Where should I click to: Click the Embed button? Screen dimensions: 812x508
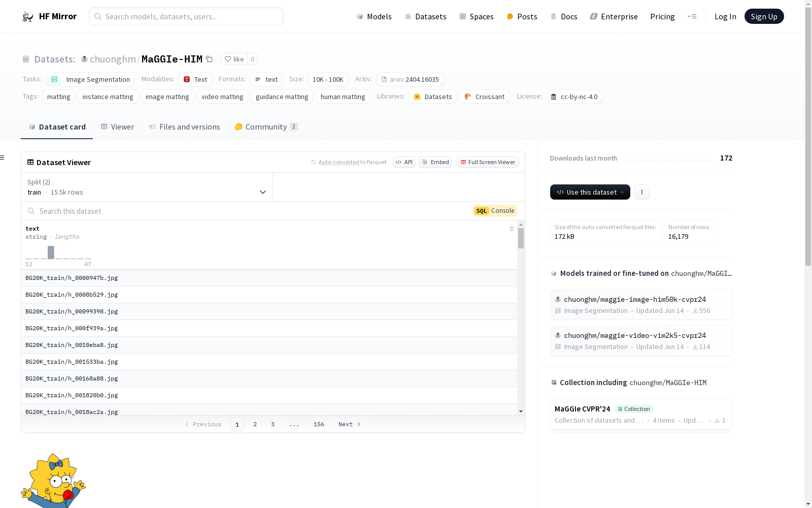click(435, 162)
